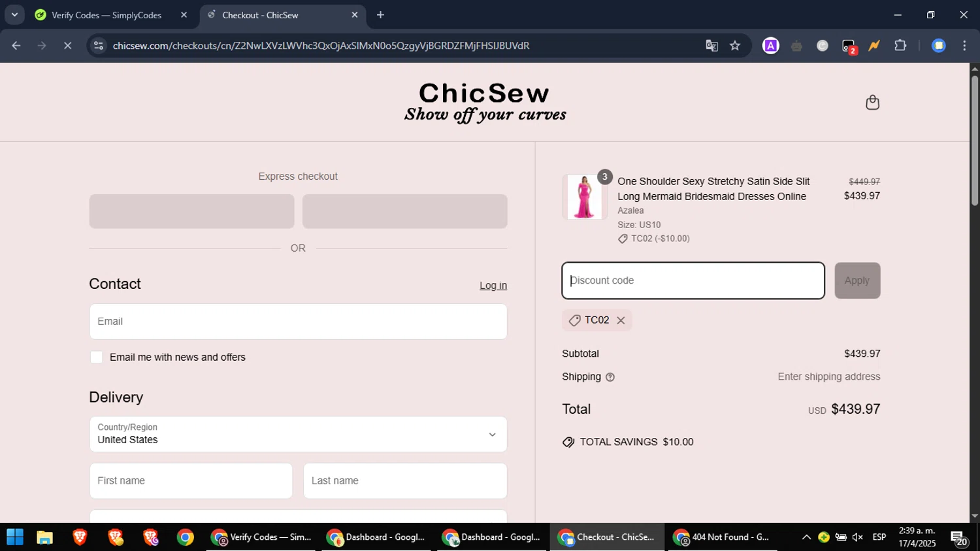
Task: Close the Checkout ChicSew tab
Action: click(x=355, y=15)
